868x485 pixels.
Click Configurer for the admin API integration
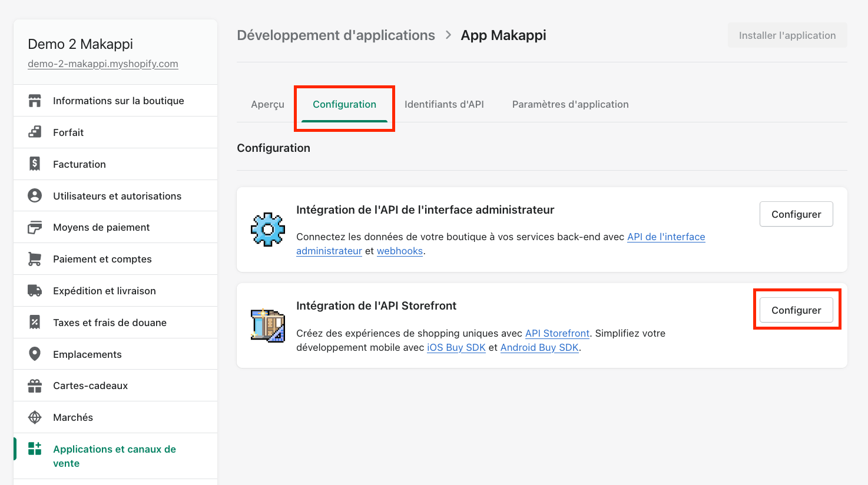click(x=796, y=214)
